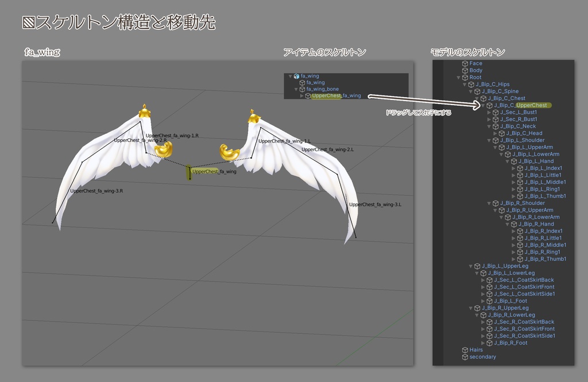This screenshot has width=588, height=382.
Task: Select the highlighted J_Bip_C_UpperChest bone
Action: [521, 105]
